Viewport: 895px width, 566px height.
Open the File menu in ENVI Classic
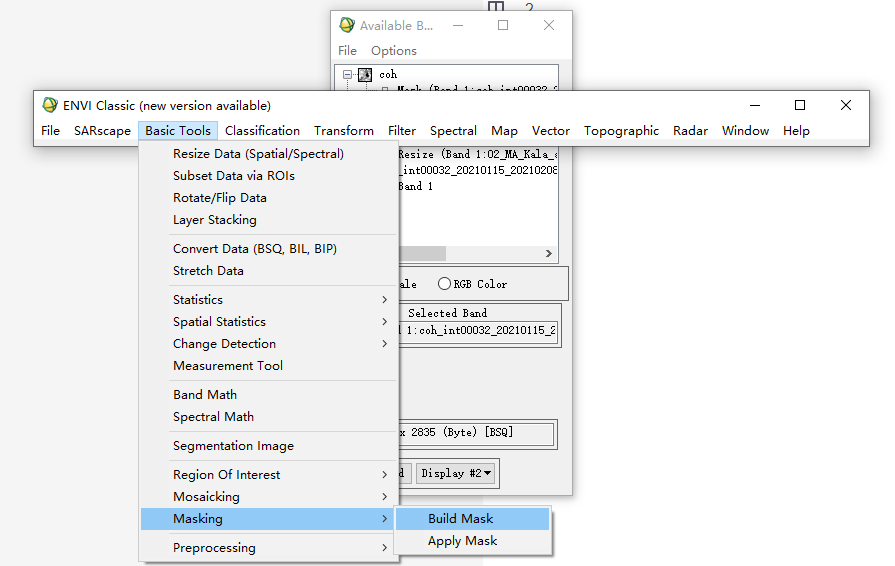tap(50, 131)
